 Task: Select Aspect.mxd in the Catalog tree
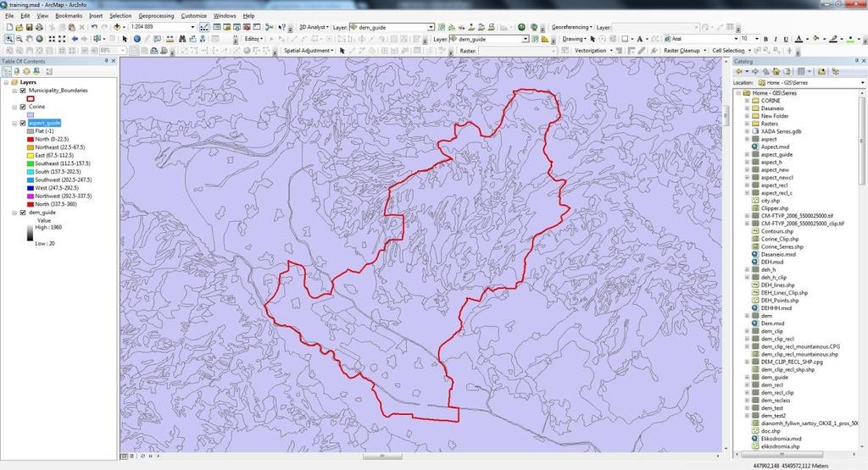(x=775, y=147)
